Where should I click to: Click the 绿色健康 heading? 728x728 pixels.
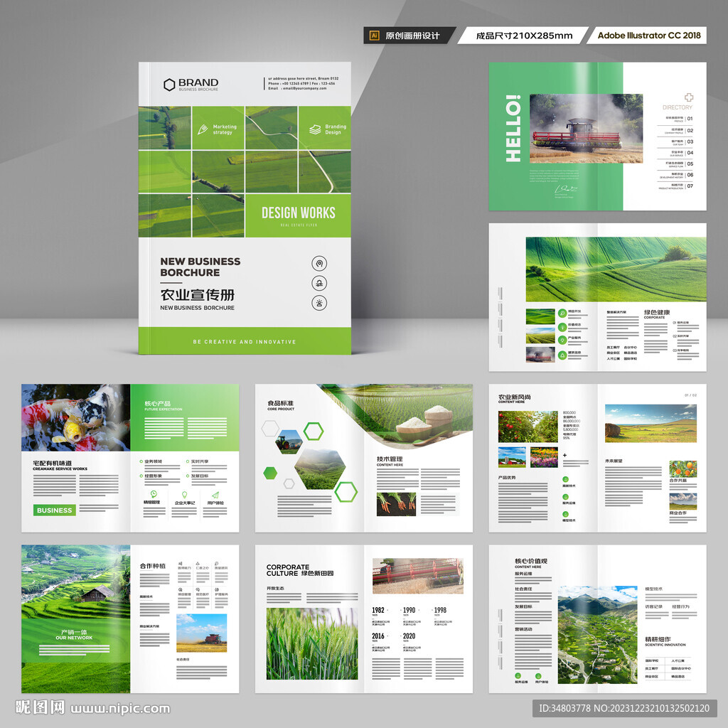coord(657,313)
